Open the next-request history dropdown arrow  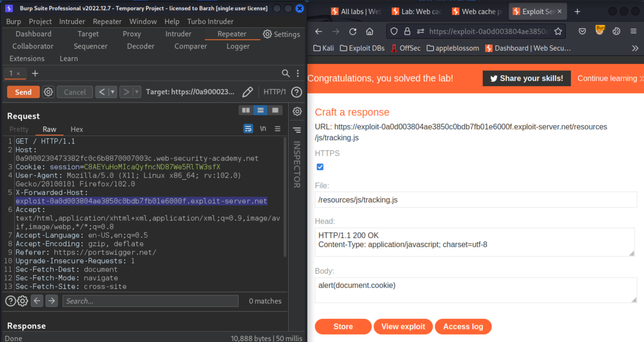137,92
